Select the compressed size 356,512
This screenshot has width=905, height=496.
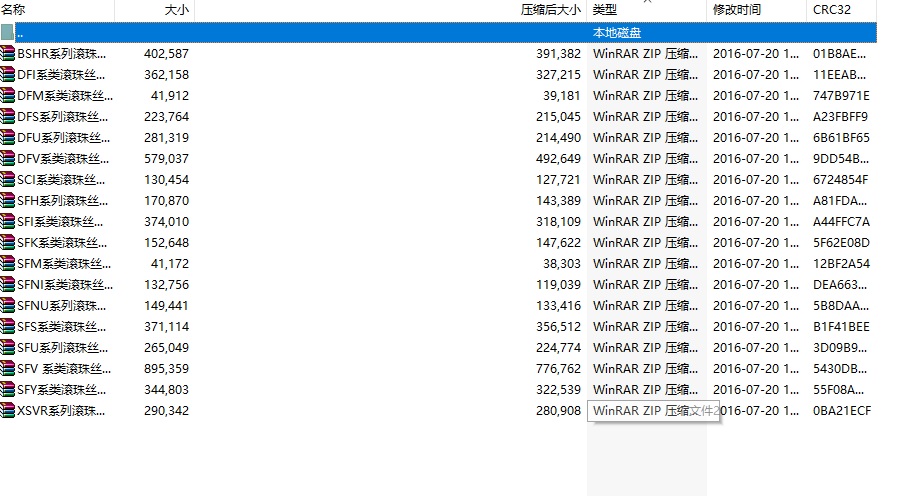coord(558,327)
